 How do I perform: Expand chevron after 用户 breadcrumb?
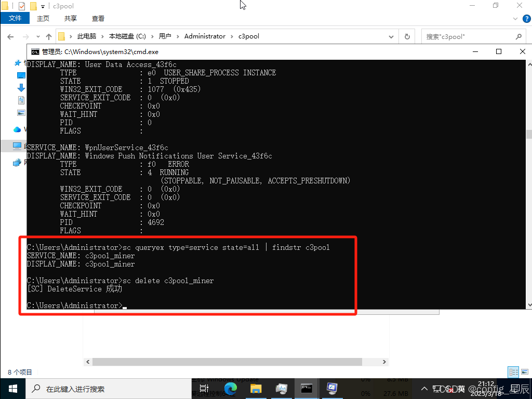178,36
